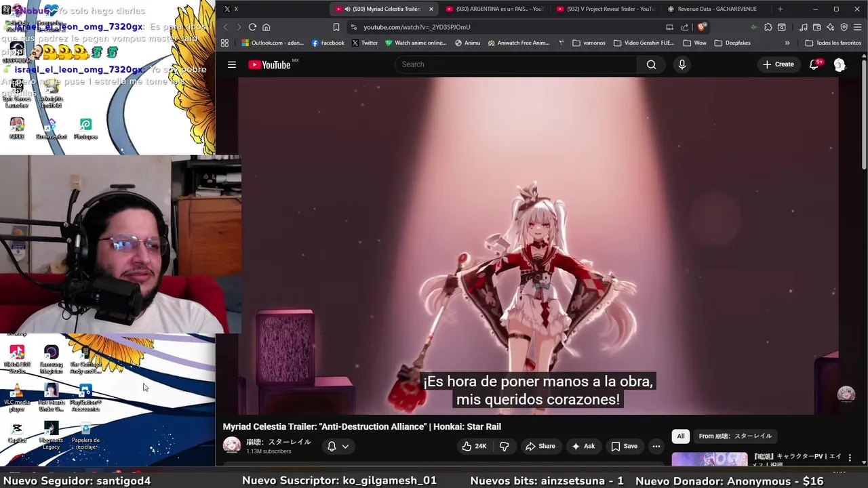This screenshot has width=868, height=488.
Task: Open YouTube account avatar menu
Action: click(x=840, y=64)
